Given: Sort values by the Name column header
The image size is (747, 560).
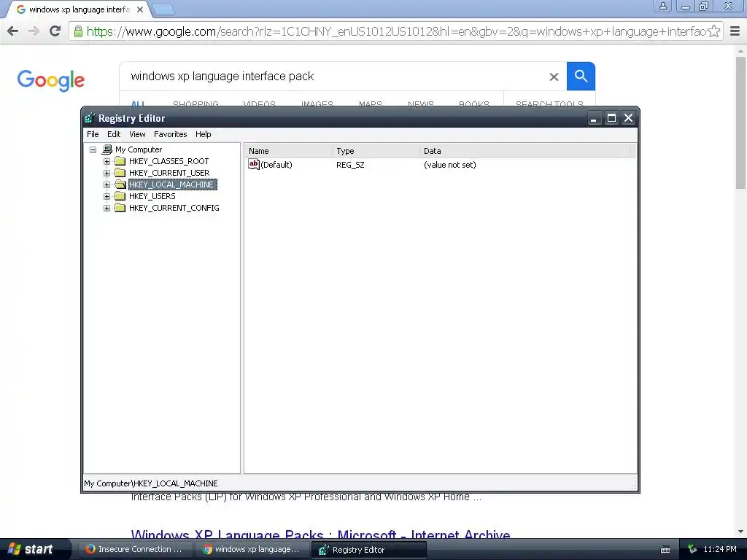Looking at the screenshot, I should (289, 151).
